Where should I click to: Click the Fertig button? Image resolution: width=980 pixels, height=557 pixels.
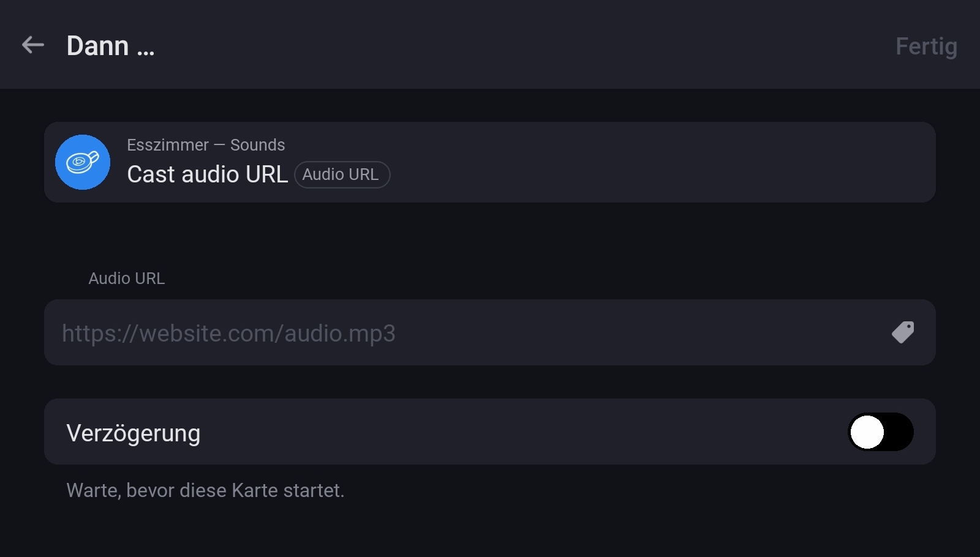click(x=926, y=47)
